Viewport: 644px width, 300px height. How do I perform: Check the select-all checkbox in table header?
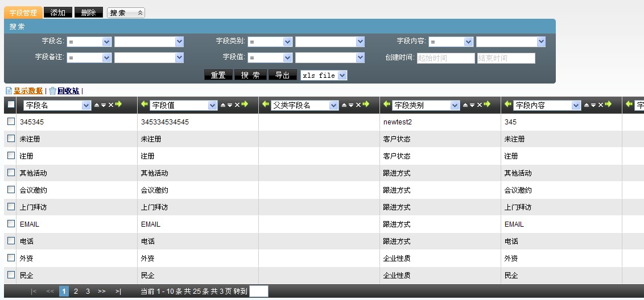[x=11, y=105]
